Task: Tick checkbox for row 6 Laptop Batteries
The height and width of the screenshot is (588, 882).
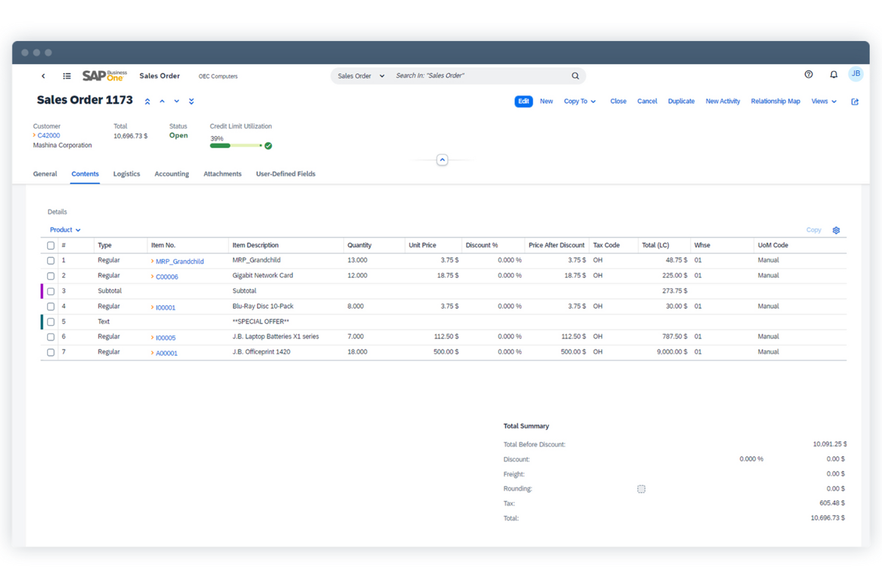Action: coord(51,337)
